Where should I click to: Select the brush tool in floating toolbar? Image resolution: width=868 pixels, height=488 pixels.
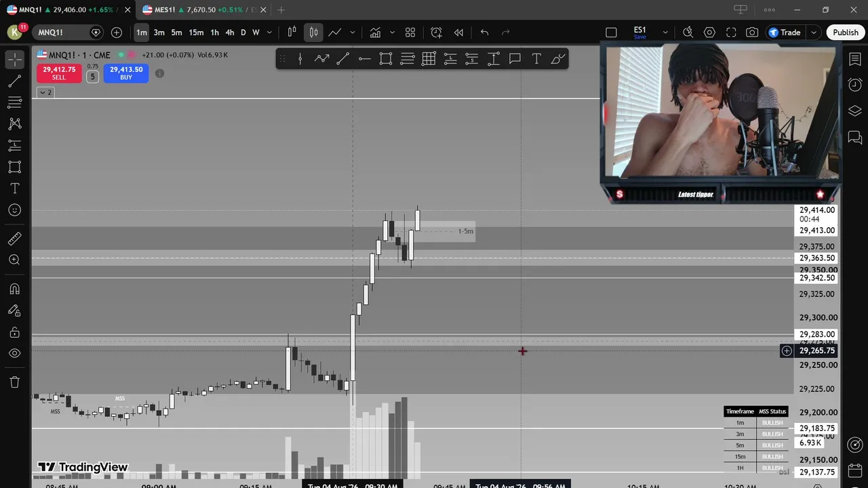point(558,59)
